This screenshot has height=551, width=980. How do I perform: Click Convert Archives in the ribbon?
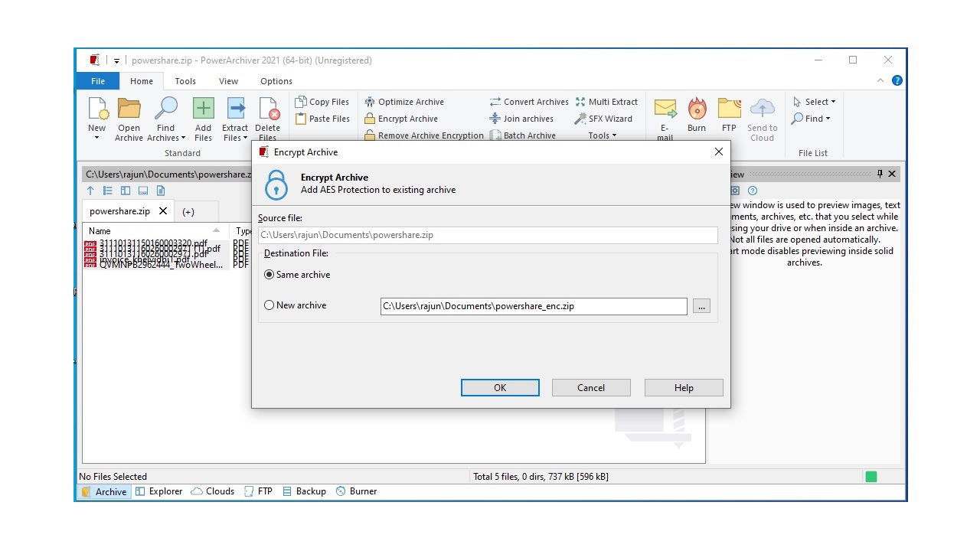529,102
